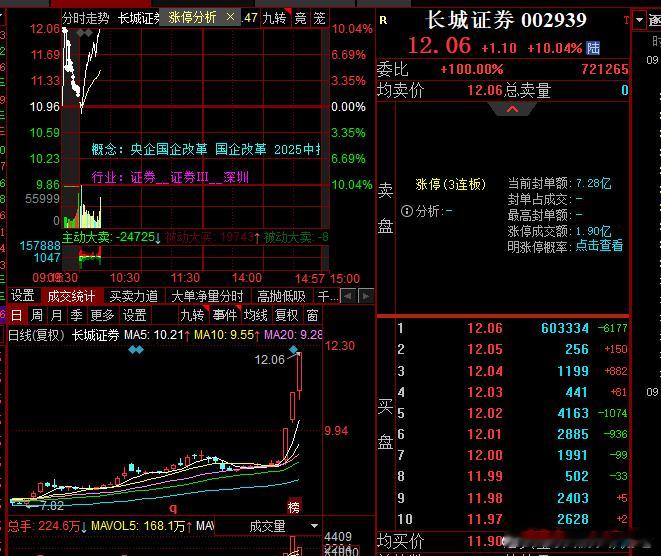
Task: Click the 榜 marker on K-line
Action: point(294,507)
